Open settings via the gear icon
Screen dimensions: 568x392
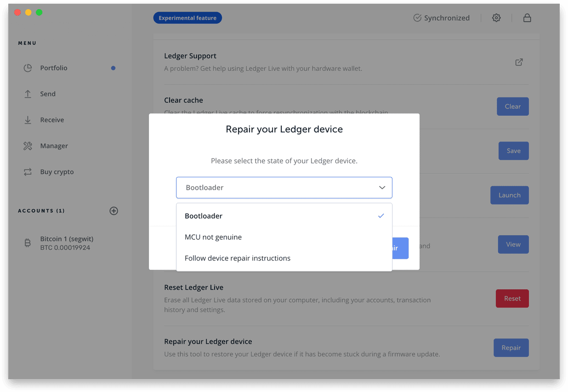[496, 18]
